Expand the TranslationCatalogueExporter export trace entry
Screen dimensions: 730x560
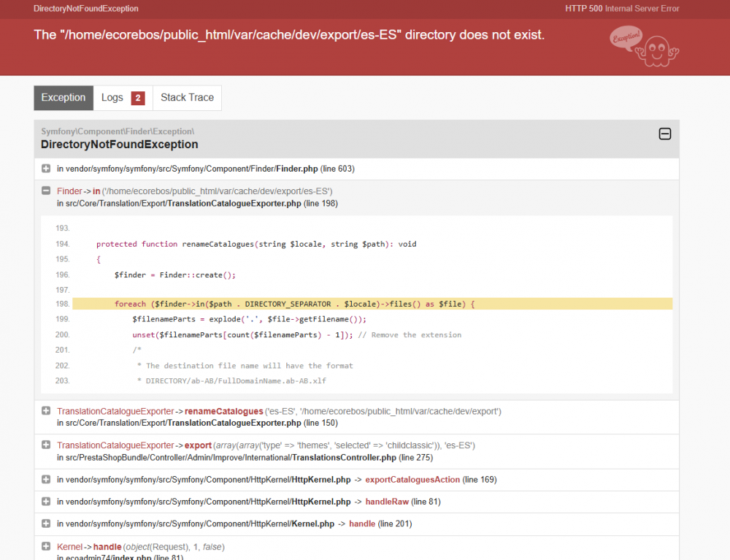pos(45,445)
